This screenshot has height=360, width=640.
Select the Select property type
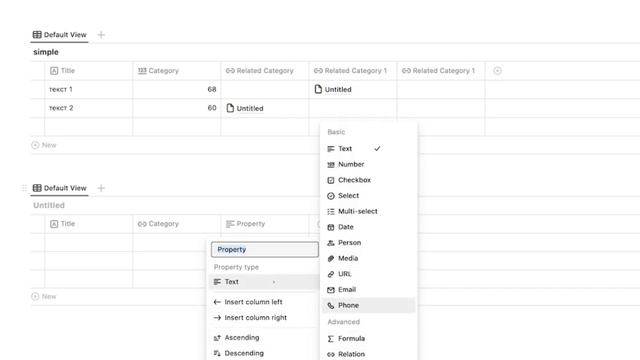click(x=369, y=196)
